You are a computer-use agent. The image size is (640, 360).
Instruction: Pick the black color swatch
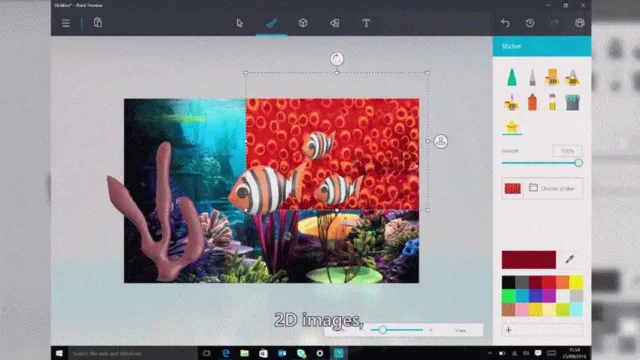coord(508,282)
